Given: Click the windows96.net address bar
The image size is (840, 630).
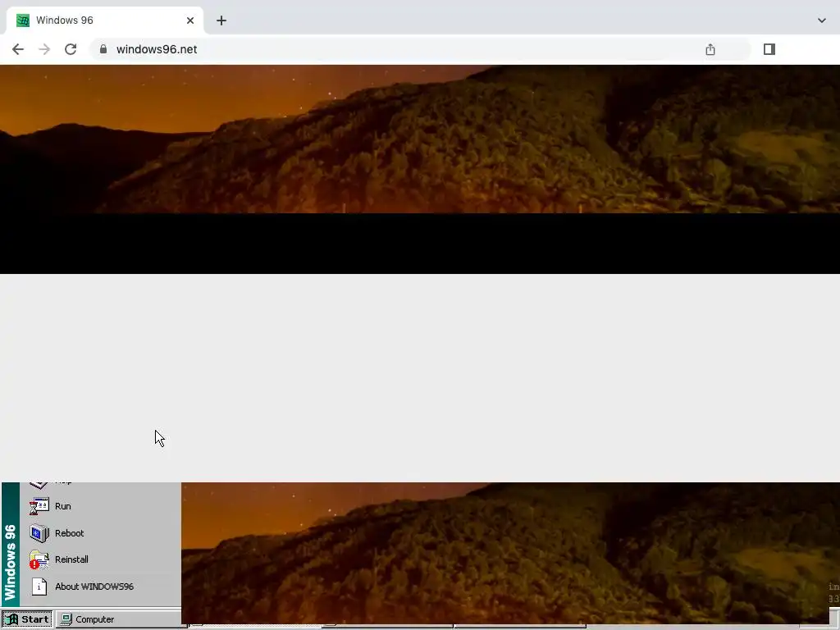Looking at the screenshot, I should click(420, 49).
